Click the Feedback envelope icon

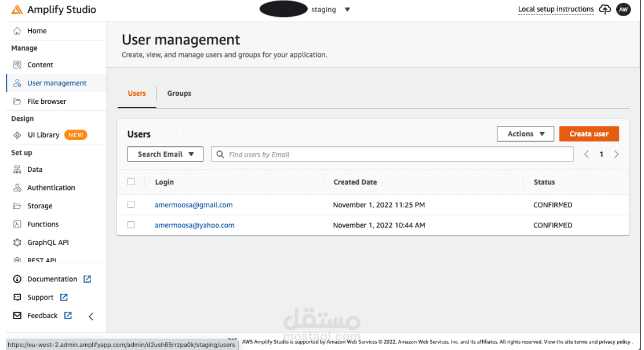17,316
